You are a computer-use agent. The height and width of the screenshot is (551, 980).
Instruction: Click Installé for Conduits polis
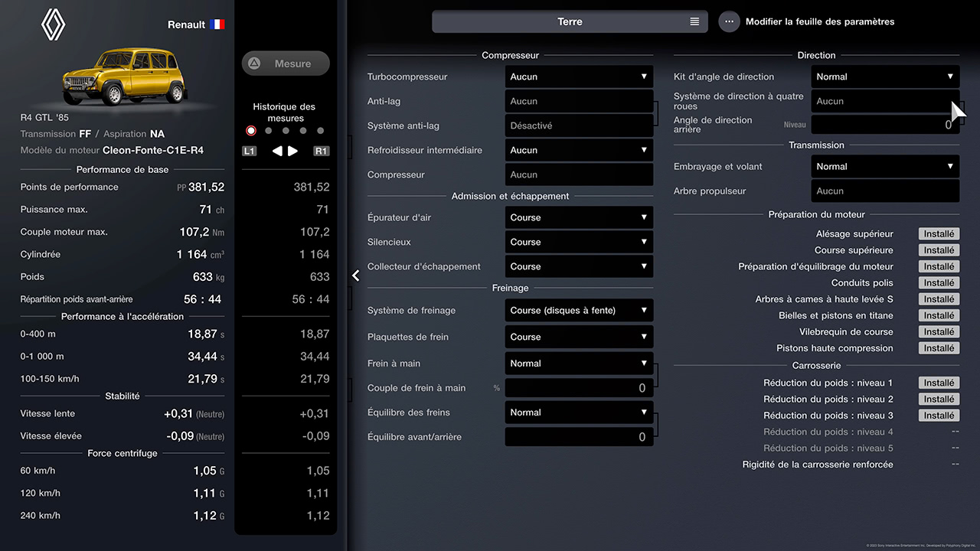point(939,283)
